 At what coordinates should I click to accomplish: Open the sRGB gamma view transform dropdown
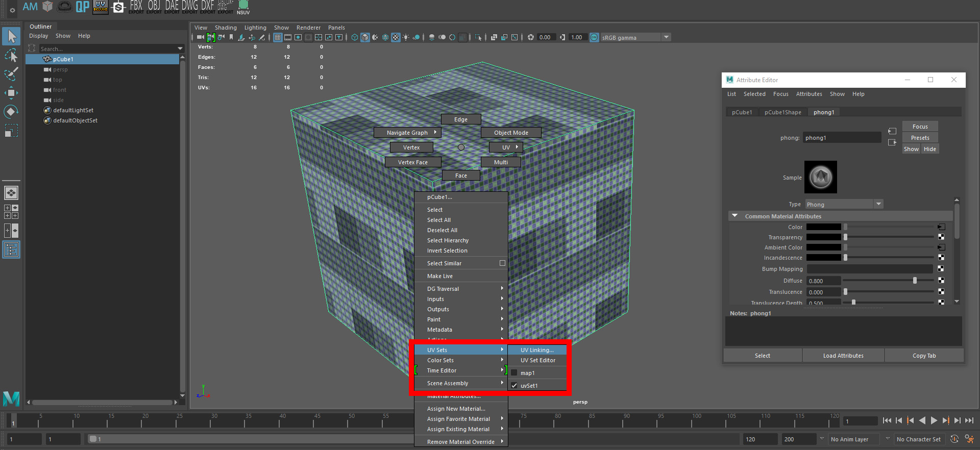click(x=666, y=37)
